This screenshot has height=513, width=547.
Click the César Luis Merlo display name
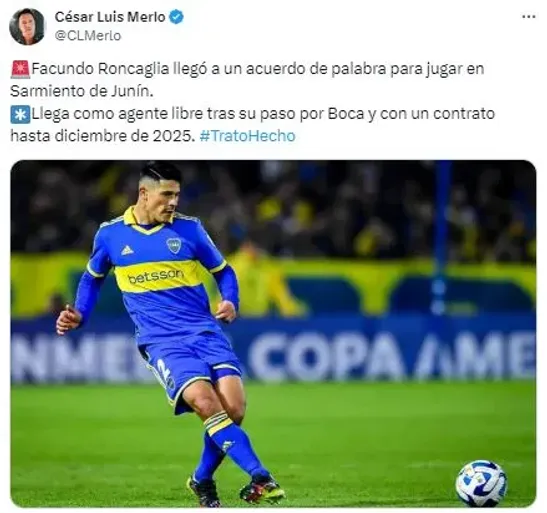tap(110, 17)
